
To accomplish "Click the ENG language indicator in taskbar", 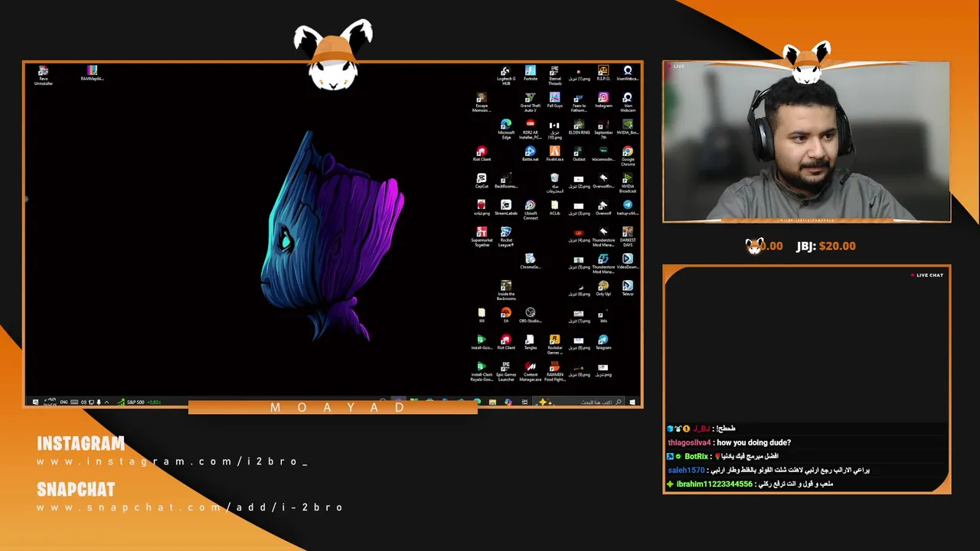I will coord(64,402).
